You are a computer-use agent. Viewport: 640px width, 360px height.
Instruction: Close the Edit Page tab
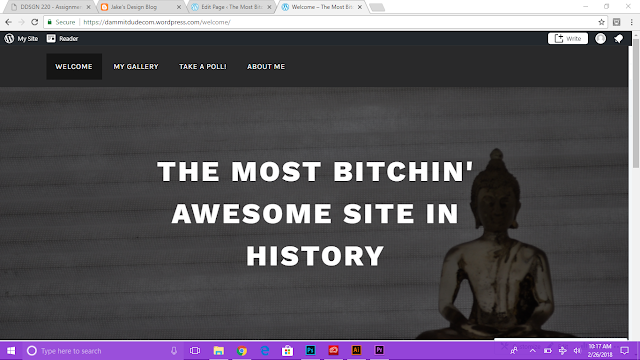(x=269, y=7)
